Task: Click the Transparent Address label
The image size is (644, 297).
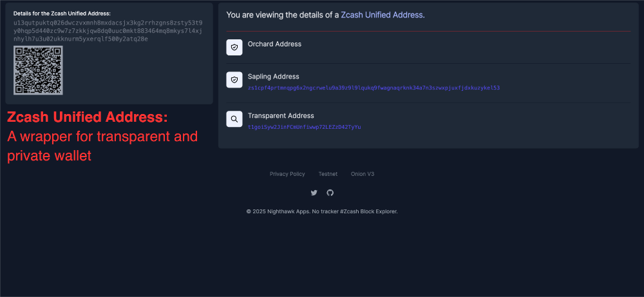Action: coord(281,116)
